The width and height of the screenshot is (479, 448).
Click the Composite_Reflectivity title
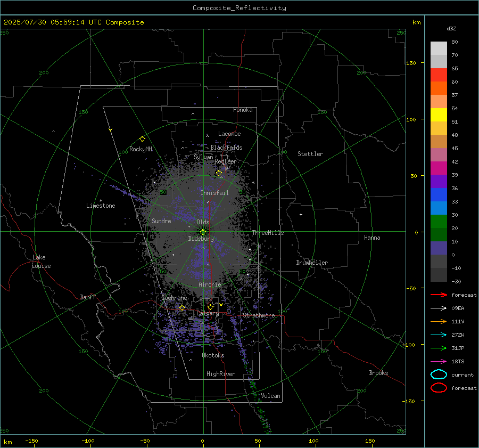tap(240, 8)
